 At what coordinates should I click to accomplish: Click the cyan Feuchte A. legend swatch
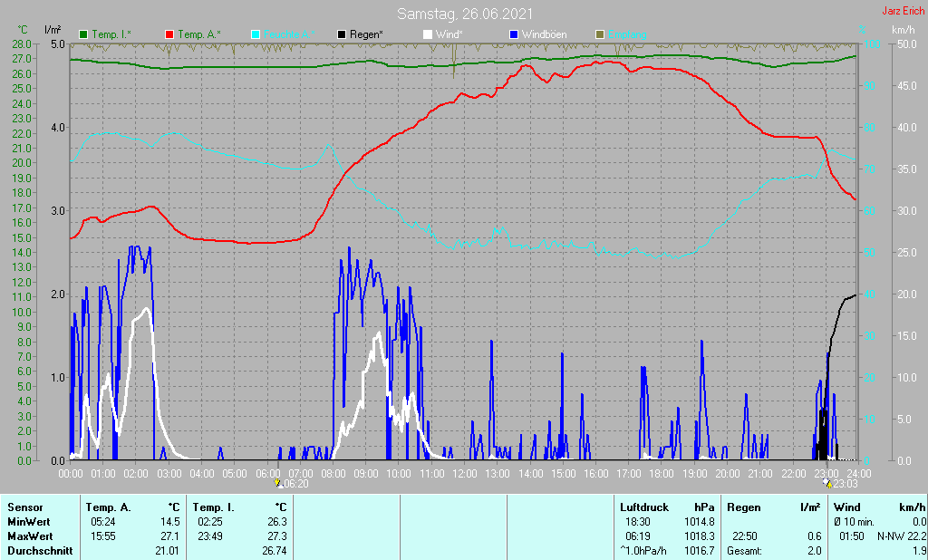click(256, 34)
